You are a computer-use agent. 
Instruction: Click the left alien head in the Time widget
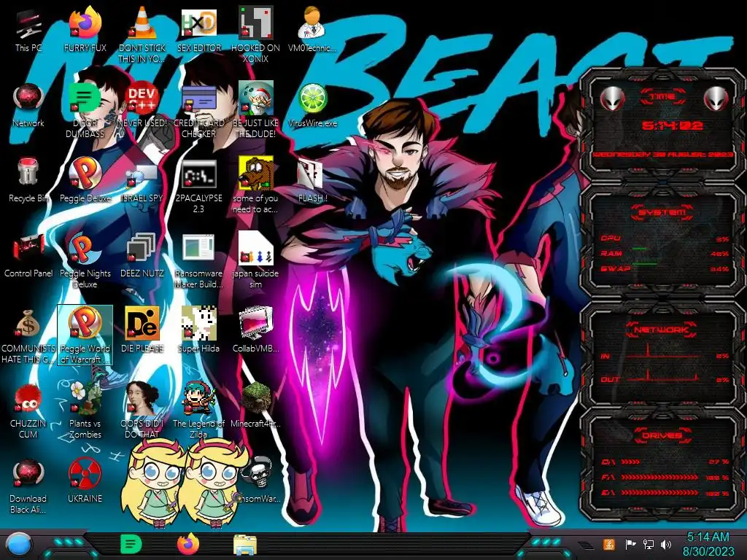point(612,98)
